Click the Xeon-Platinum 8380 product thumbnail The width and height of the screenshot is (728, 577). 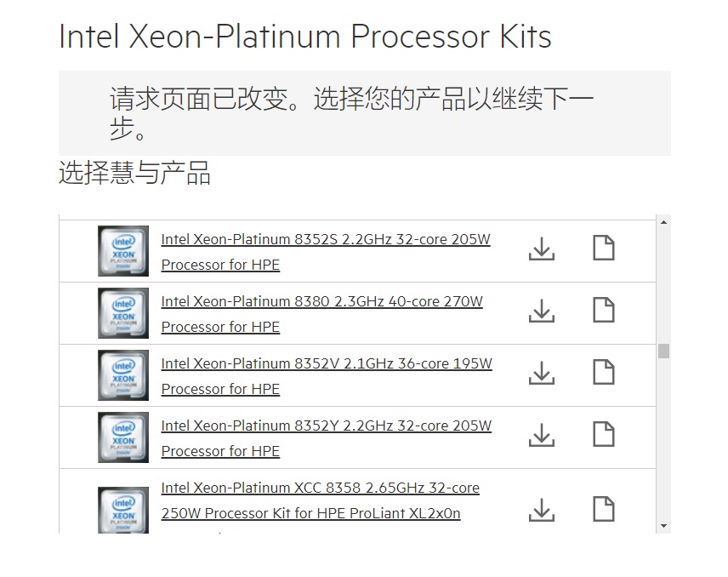[x=123, y=313]
